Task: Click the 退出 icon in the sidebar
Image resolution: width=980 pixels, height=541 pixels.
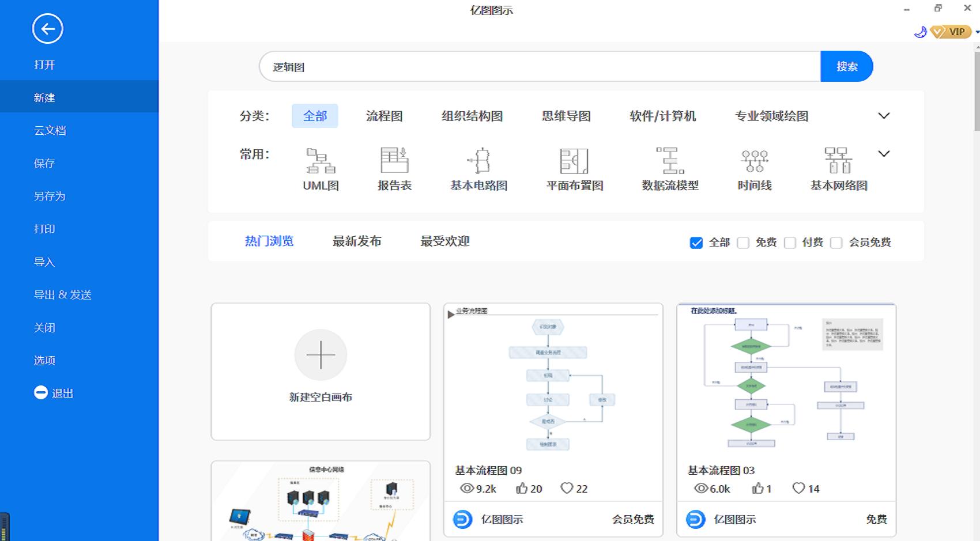Action: click(x=40, y=392)
